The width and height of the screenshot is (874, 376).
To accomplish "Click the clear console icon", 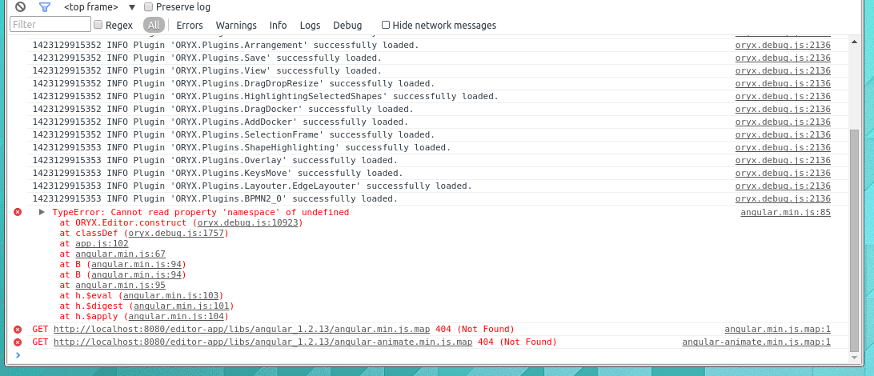I will pyautogui.click(x=21, y=7).
